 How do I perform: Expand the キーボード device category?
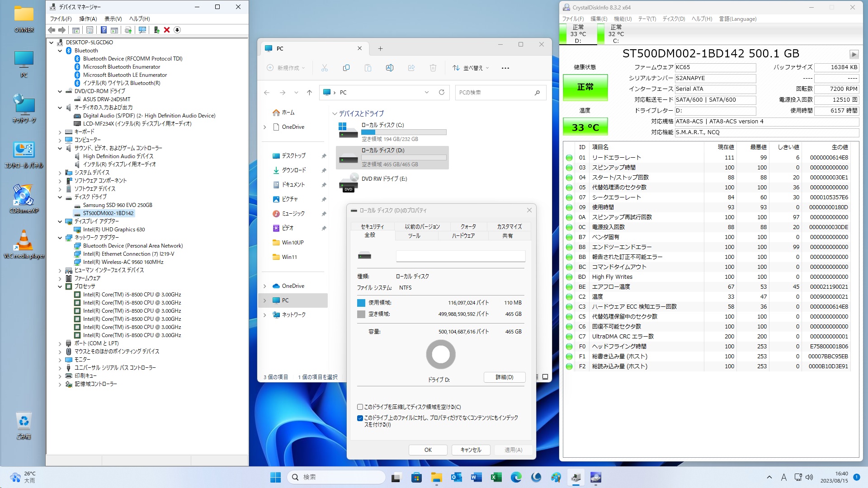pyautogui.click(x=60, y=132)
